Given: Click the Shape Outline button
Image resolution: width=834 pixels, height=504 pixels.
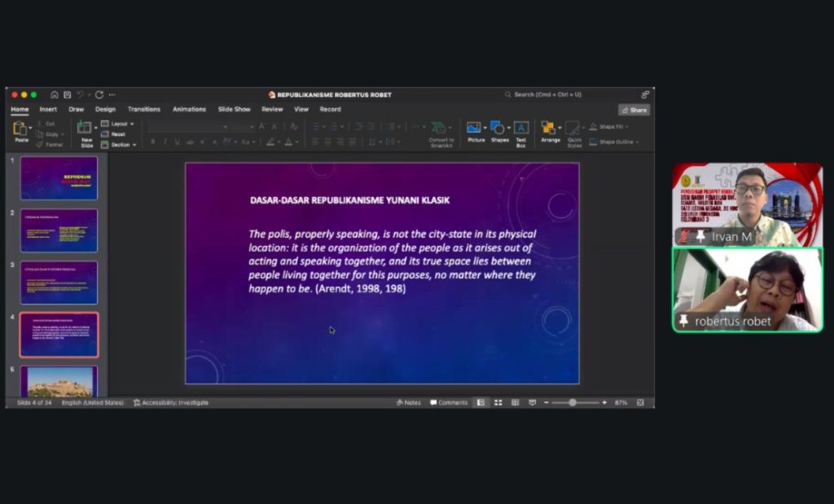Looking at the screenshot, I should pyautogui.click(x=614, y=142).
